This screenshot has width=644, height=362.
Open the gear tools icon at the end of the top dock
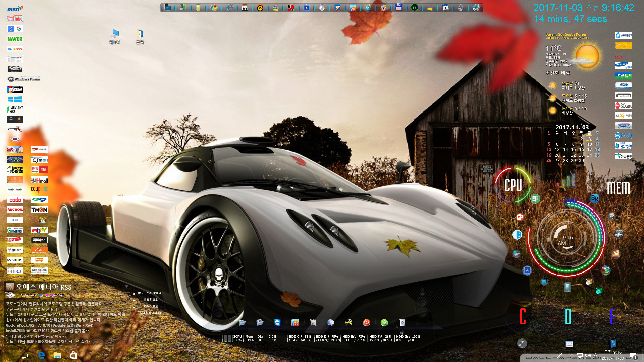(x=476, y=8)
